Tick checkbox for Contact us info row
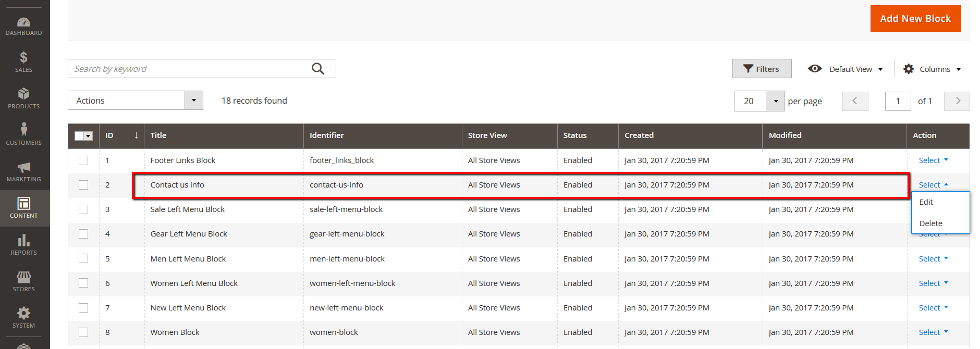The width and height of the screenshot is (980, 349). point(83,185)
